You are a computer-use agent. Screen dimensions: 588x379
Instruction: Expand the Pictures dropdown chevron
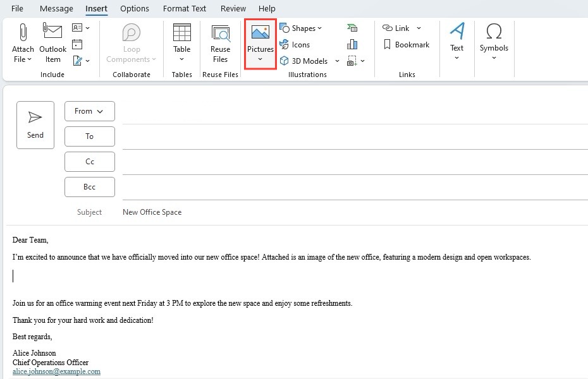pyautogui.click(x=260, y=59)
